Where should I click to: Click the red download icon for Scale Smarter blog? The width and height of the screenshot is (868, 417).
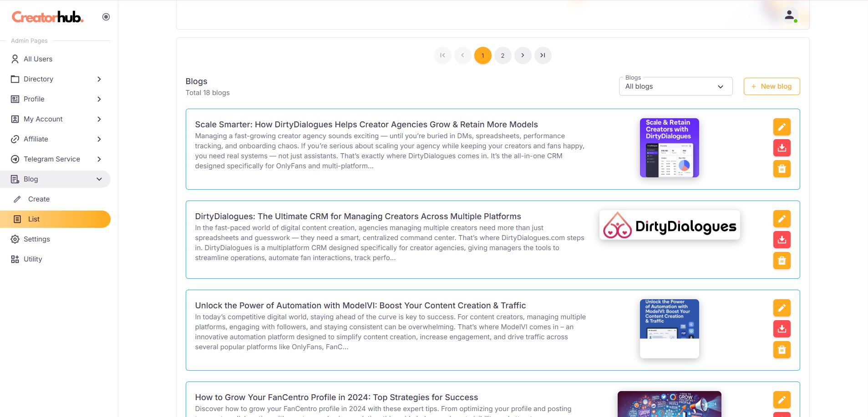coord(782,148)
